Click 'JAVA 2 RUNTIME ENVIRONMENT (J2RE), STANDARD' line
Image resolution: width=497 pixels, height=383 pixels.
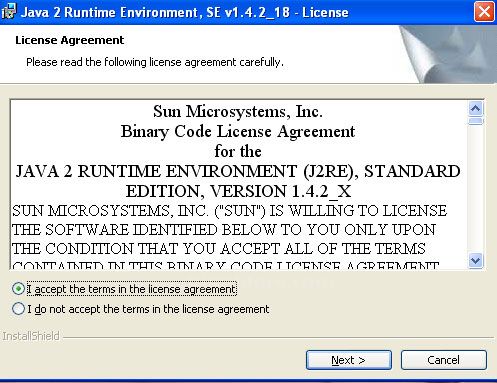pos(238,171)
